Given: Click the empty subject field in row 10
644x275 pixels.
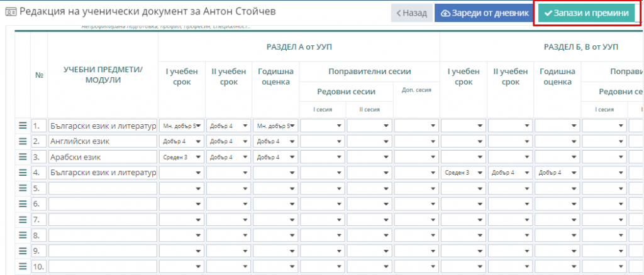Looking at the screenshot, I should (103, 267).
